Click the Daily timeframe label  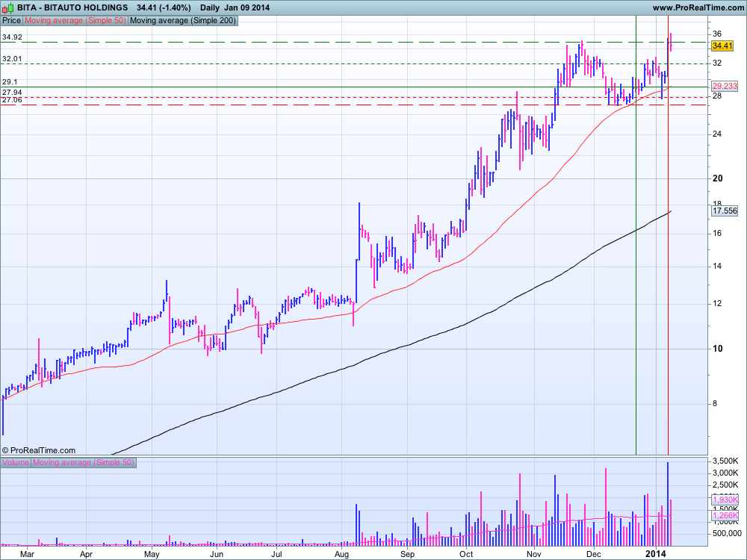(210, 7)
